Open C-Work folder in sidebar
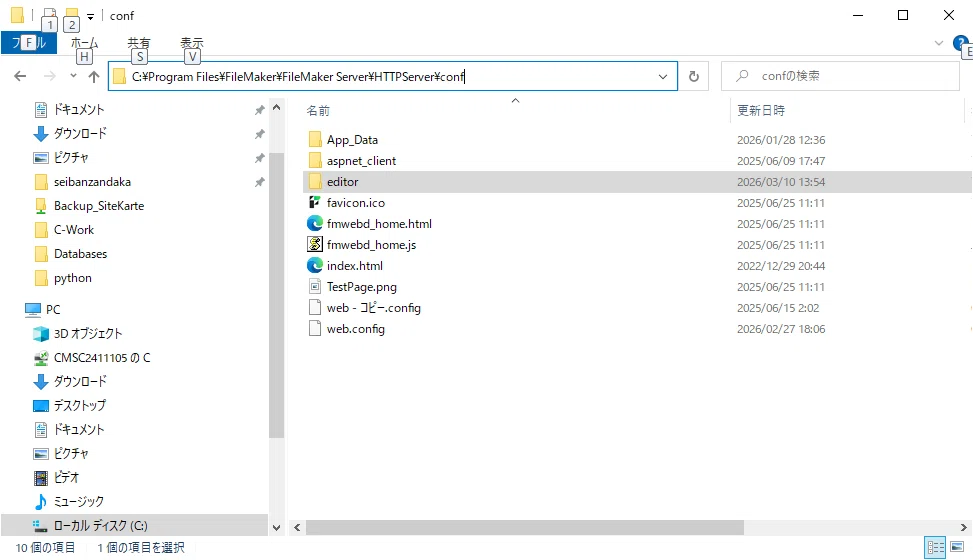973x560 pixels. pyautogui.click(x=74, y=230)
